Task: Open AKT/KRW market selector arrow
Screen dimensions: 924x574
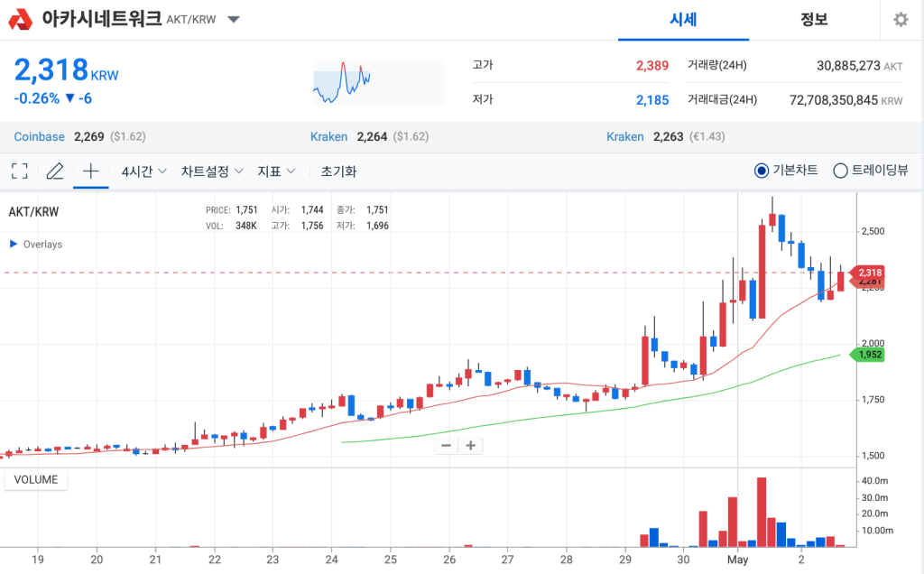Action: tap(234, 20)
